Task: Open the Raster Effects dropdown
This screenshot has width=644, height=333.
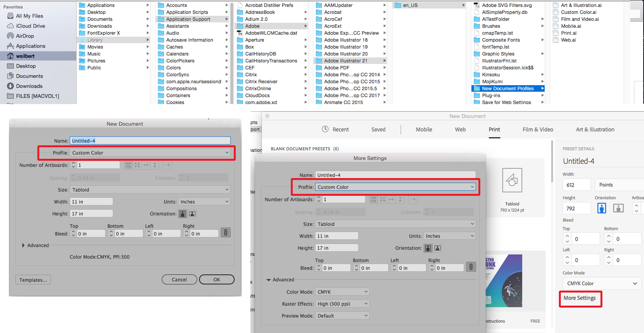Action: [x=342, y=304]
